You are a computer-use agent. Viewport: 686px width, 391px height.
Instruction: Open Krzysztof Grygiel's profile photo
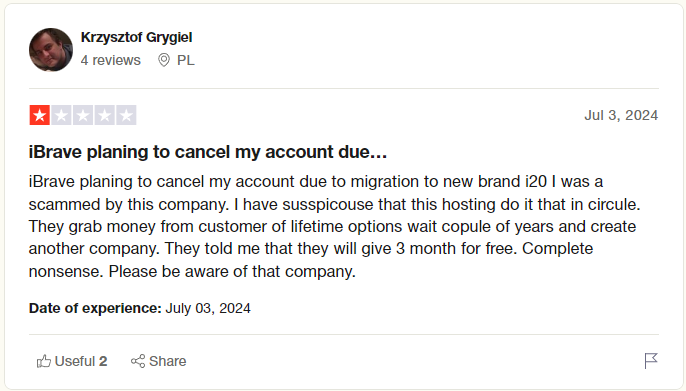(51, 50)
